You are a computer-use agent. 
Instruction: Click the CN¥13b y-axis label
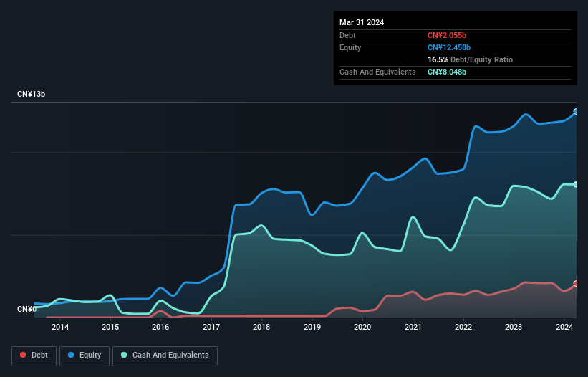(x=31, y=94)
